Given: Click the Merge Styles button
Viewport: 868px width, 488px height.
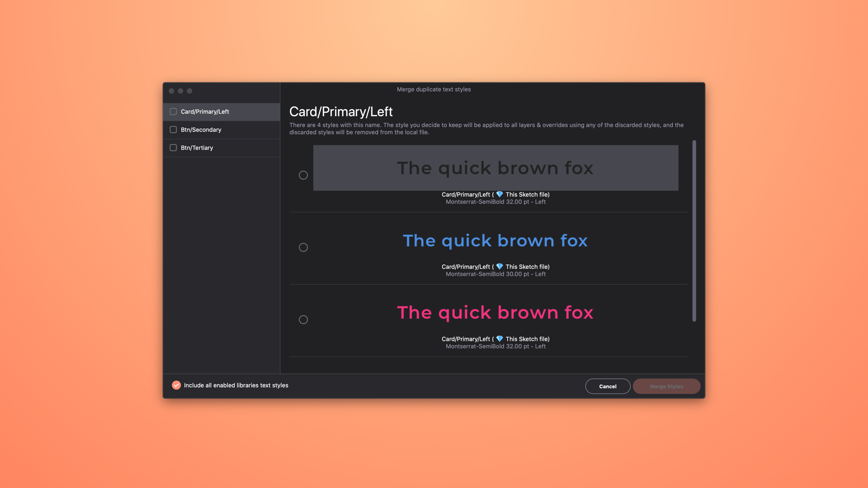Looking at the screenshot, I should tap(666, 386).
